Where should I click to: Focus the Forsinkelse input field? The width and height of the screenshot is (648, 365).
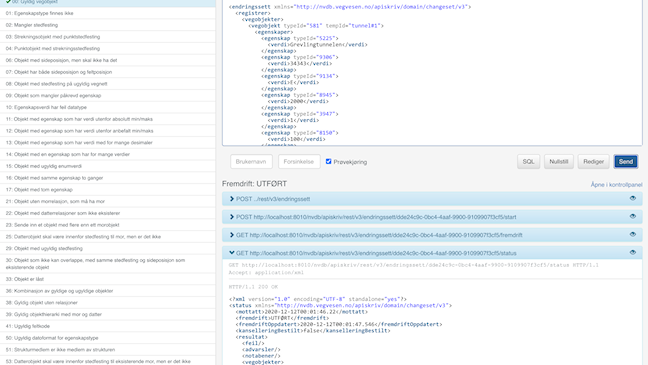click(x=299, y=162)
